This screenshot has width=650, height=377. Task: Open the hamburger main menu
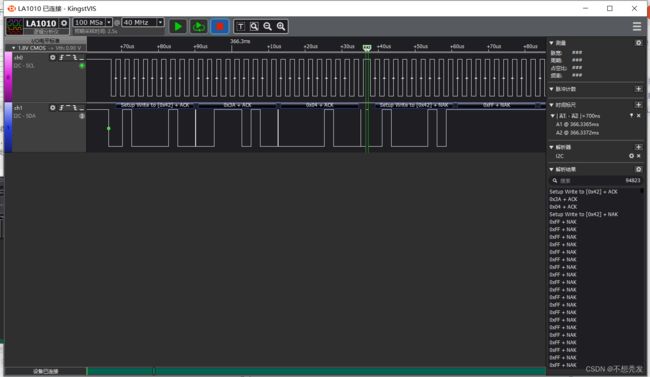coord(637,27)
